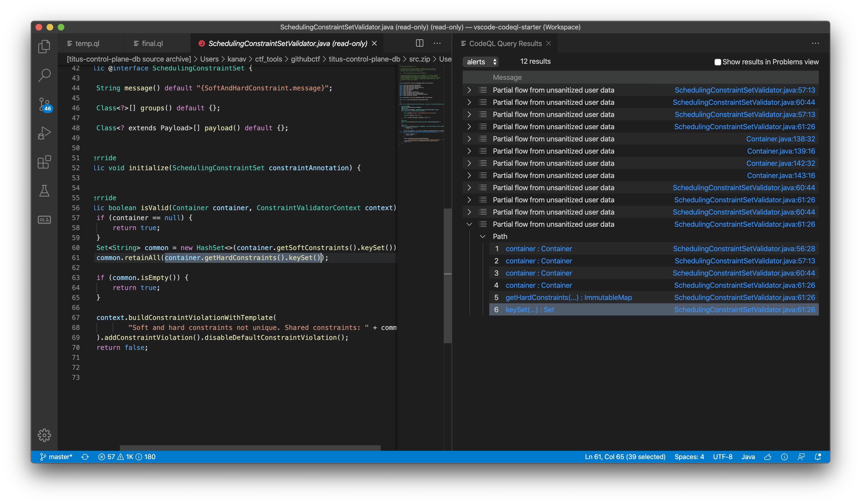Open editor More Actions ellipsis menu

tap(437, 43)
